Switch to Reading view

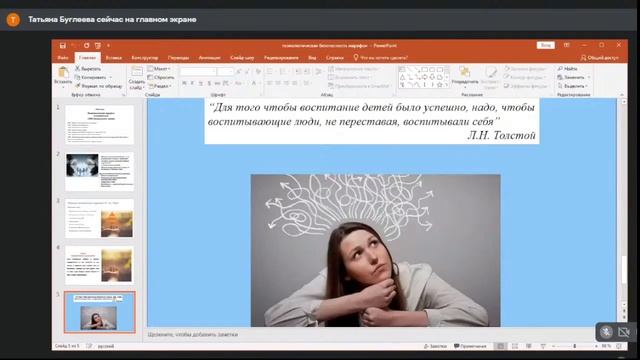pyautogui.click(x=529, y=346)
